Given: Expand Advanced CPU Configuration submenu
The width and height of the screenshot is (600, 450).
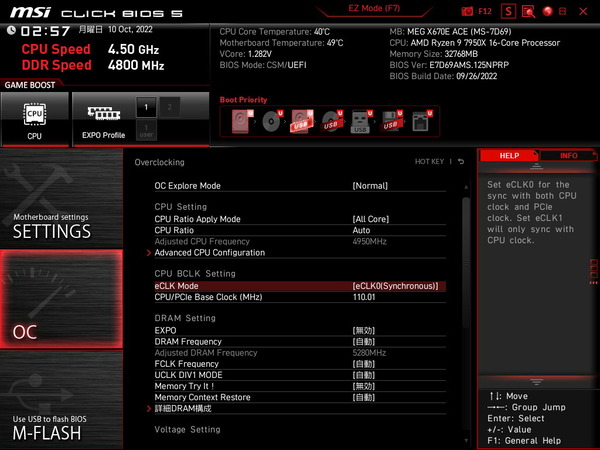Looking at the screenshot, I should click(209, 253).
